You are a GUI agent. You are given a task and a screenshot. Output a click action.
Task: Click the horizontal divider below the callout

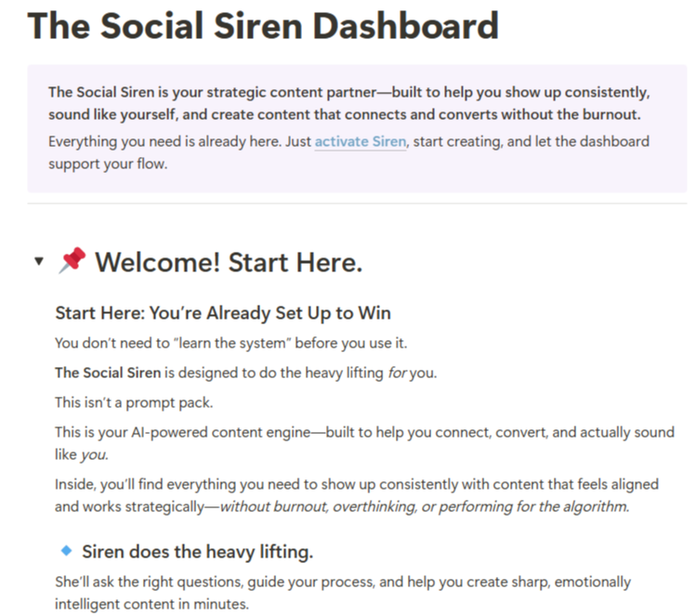point(357,203)
